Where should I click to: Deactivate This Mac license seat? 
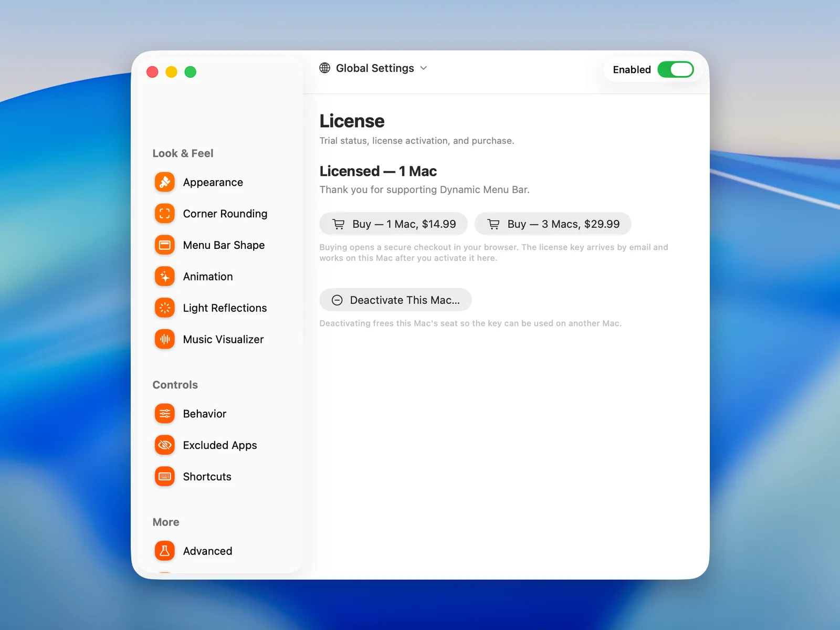coord(395,300)
